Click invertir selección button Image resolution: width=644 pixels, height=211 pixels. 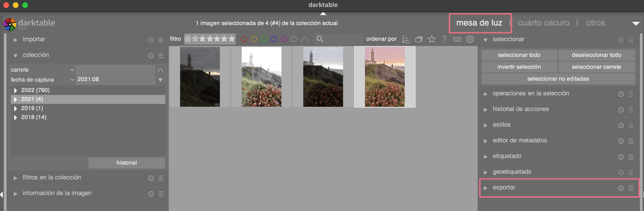519,67
